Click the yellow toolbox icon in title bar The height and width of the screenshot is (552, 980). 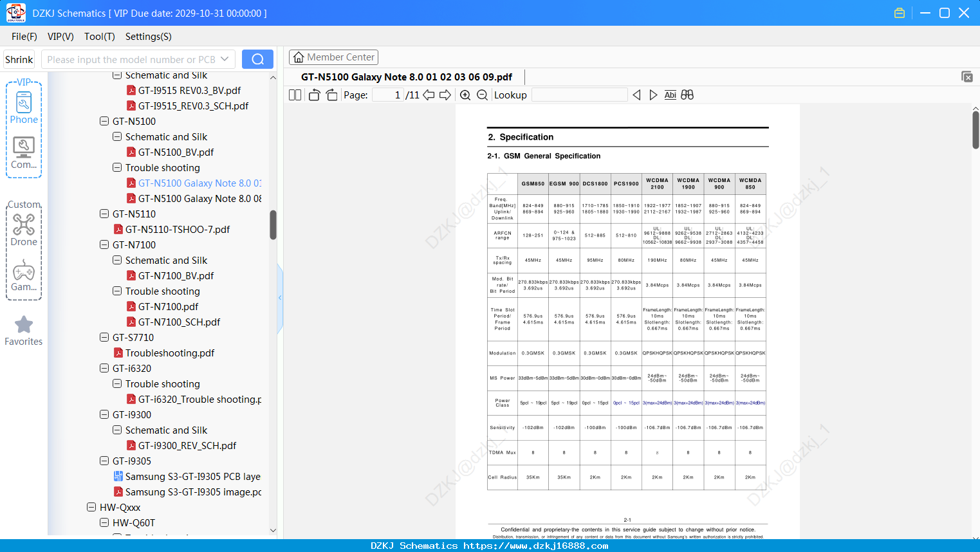click(x=900, y=13)
